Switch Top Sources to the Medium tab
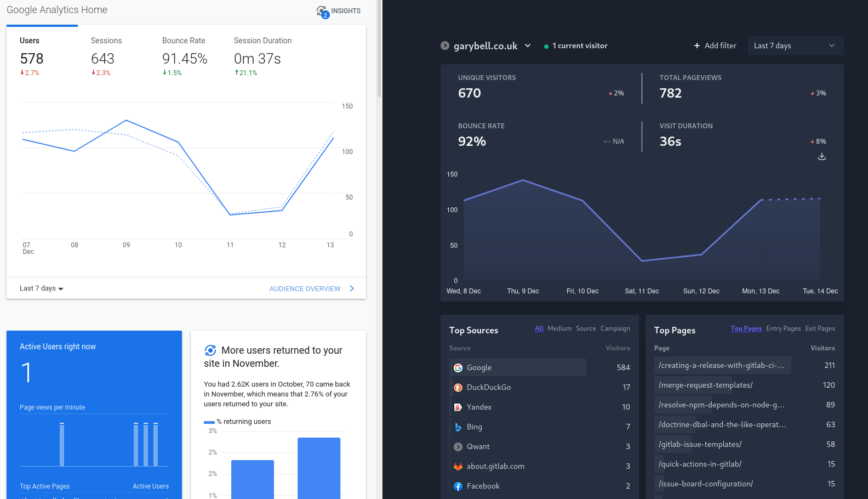This screenshot has height=499, width=868. click(559, 328)
